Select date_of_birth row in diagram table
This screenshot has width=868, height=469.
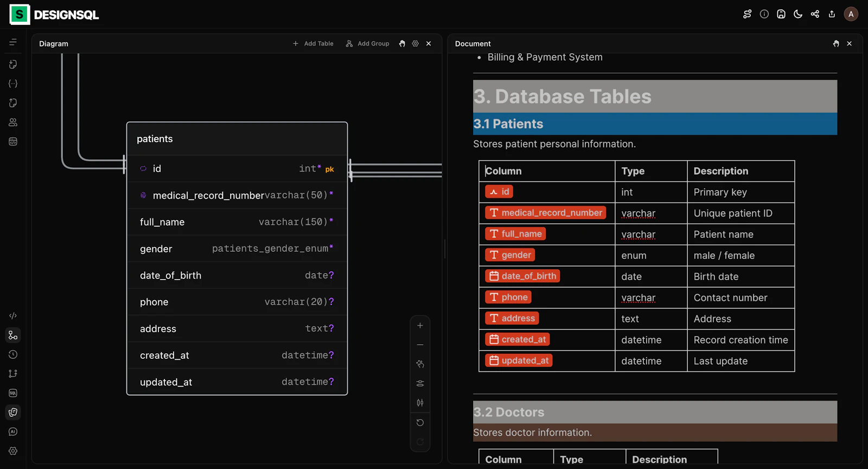[237, 275]
